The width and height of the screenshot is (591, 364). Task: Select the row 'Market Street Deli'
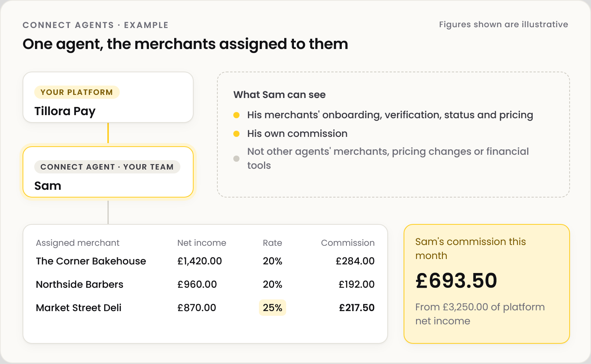point(205,308)
